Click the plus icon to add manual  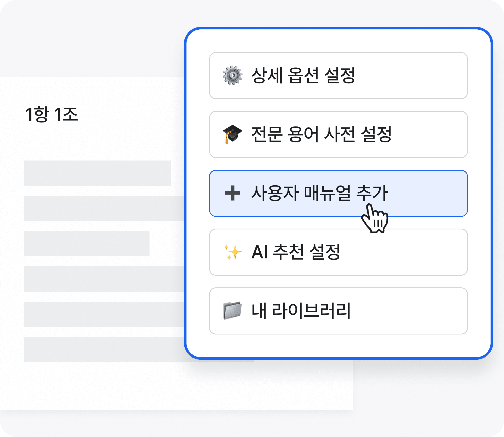(232, 193)
